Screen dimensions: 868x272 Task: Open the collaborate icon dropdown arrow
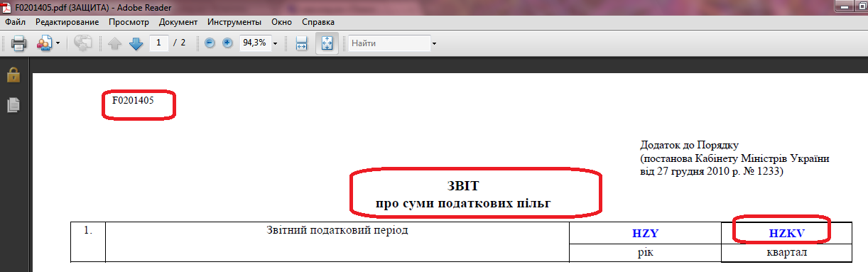coord(58,43)
